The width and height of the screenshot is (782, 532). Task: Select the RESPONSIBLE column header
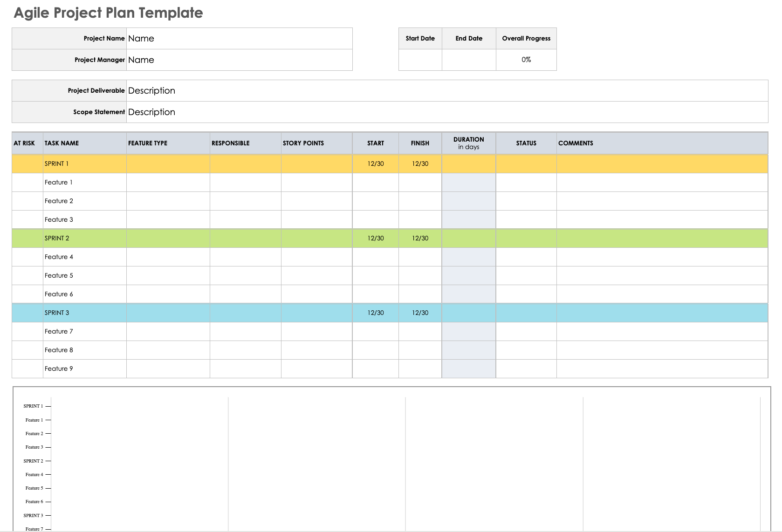click(231, 143)
